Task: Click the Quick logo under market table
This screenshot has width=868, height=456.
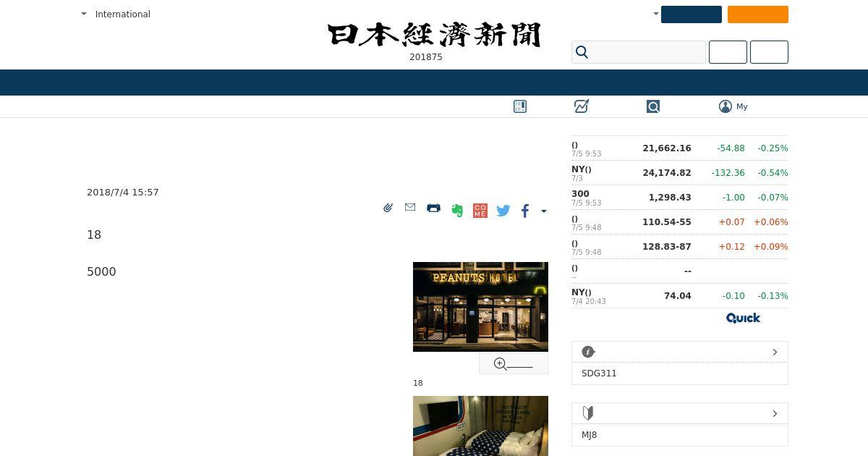Action: coord(743,318)
